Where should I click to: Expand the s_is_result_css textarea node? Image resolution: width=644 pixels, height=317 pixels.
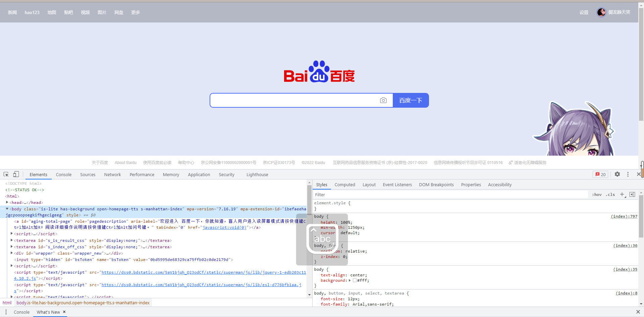pyautogui.click(x=12, y=240)
